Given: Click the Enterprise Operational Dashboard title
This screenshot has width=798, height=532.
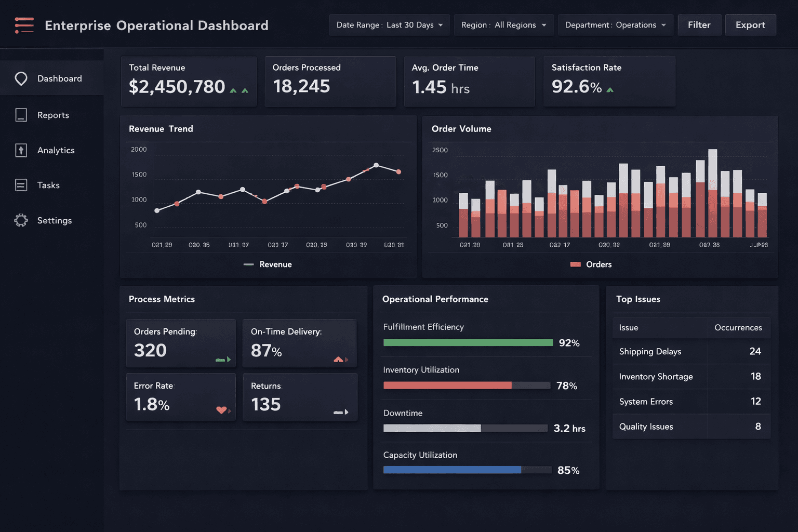Looking at the screenshot, I should pyautogui.click(x=156, y=25).
